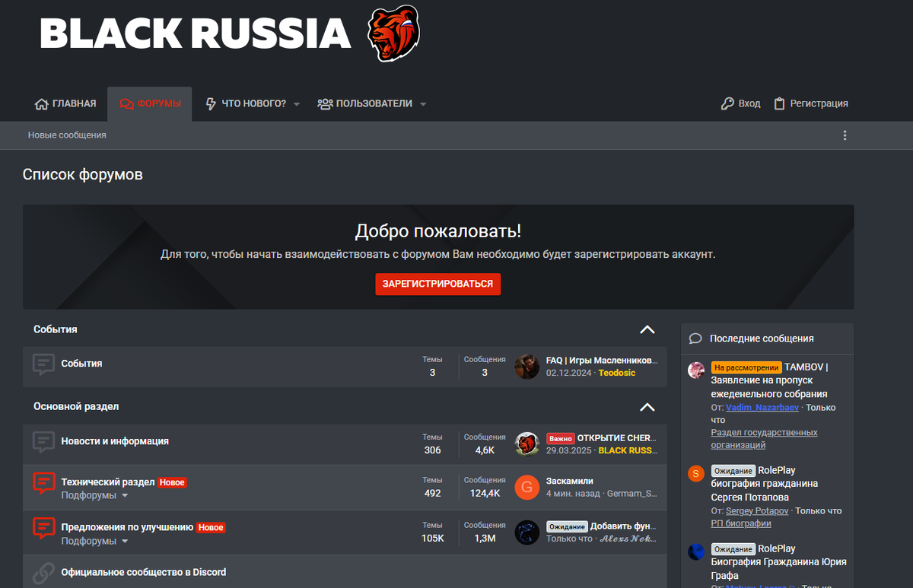Open the three-dot more options menu
Screen dimensions: 913x588
click(845, 135)
